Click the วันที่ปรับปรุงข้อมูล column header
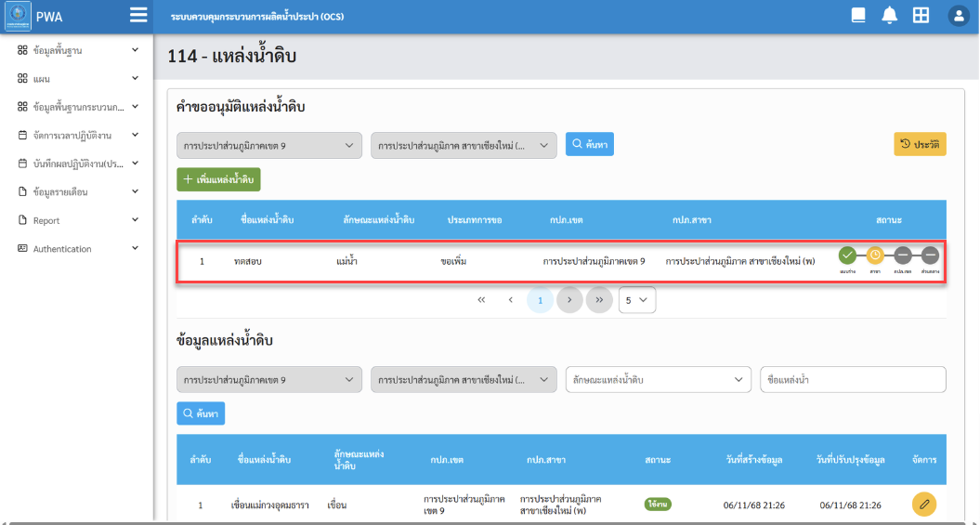Image resolution: width=980 pixels, height=525 pixels. point(850,460)
